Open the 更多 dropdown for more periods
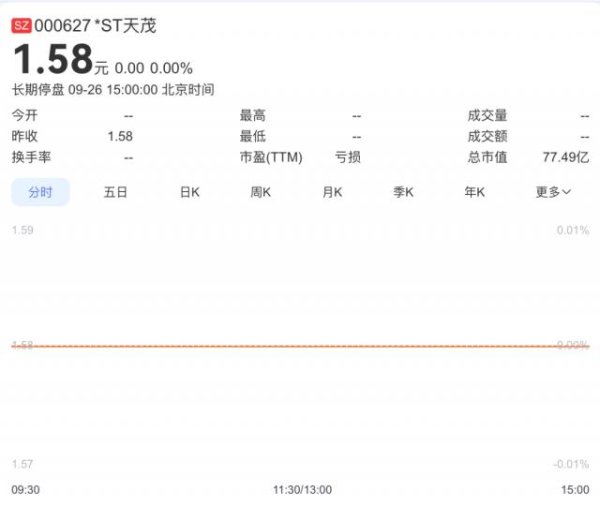 click(553, 192)
